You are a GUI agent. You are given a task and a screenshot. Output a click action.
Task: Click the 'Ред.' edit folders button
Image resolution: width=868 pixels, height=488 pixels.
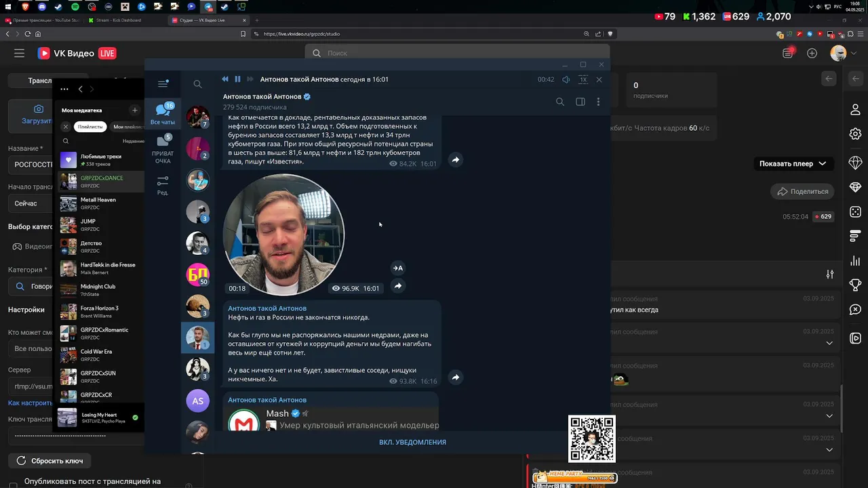[x=163, y=186]
